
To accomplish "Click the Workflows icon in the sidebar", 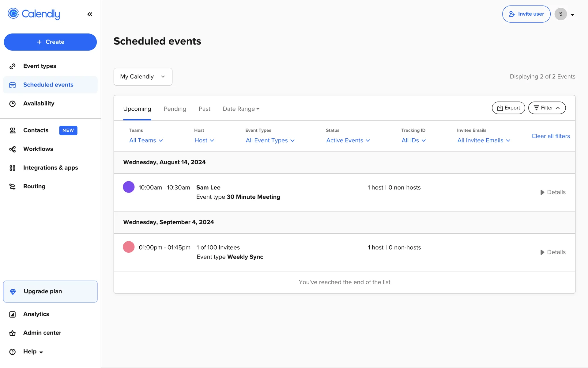I will pyautogui.click(x=13, y=149).
